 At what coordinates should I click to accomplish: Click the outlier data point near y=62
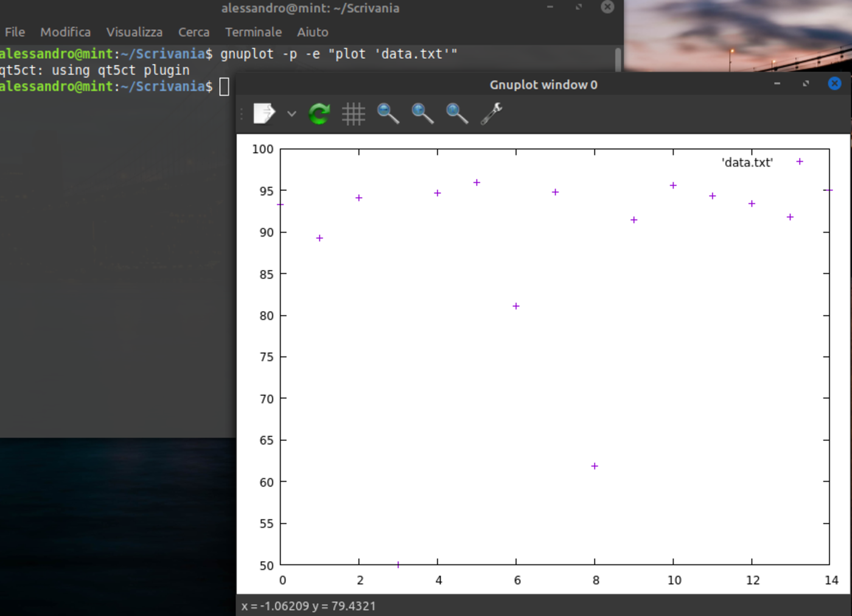coord(595,466)
